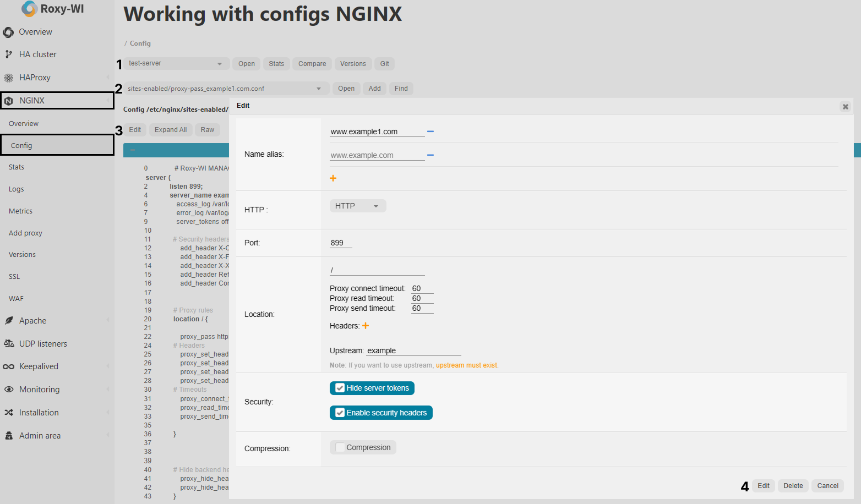The width and height of the screenshot is (861, 504).
Task: Expand the Installation sidebar section
Action: (x=108, y=413)
